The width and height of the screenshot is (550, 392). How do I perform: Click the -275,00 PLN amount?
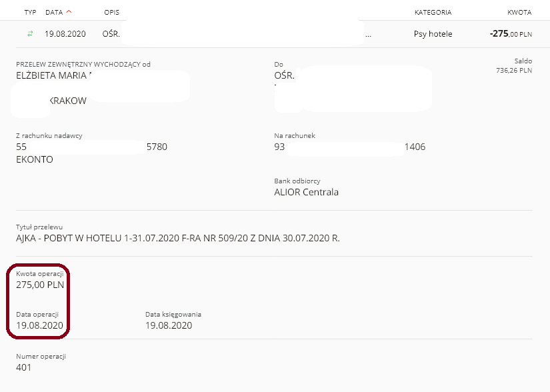511,33
